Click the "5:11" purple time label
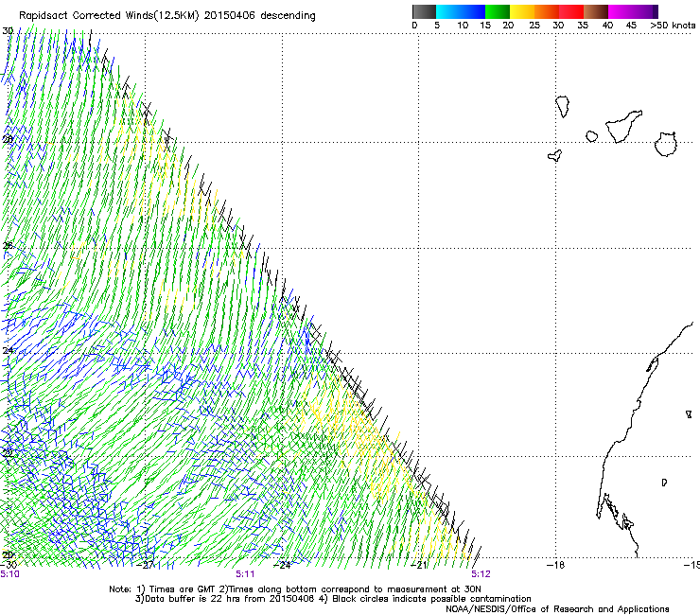The height and width of the screenshot is (615, 700). pos(245,574)
